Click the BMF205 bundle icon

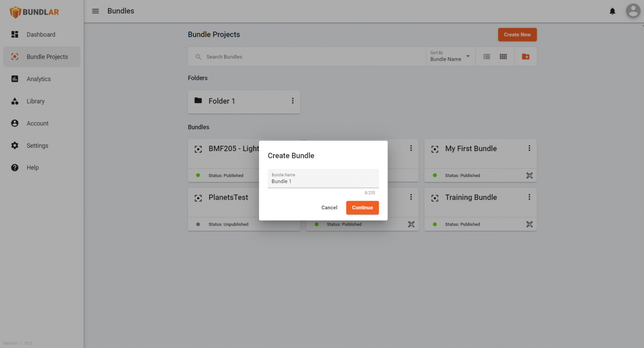pos(198,149)
